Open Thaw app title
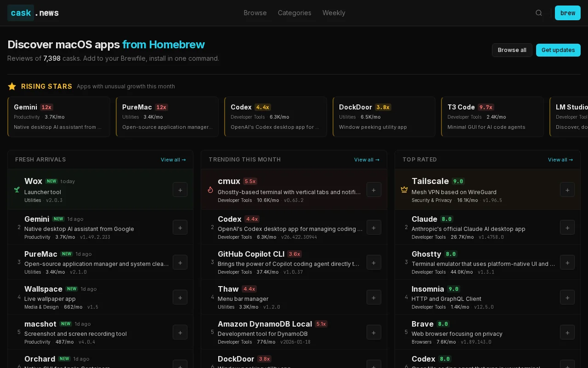 click(x=228, y=289)
